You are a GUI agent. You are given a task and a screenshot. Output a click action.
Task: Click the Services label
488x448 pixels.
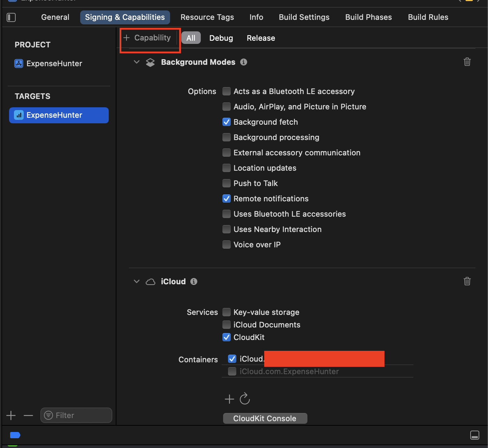click(x=202, y=312)
